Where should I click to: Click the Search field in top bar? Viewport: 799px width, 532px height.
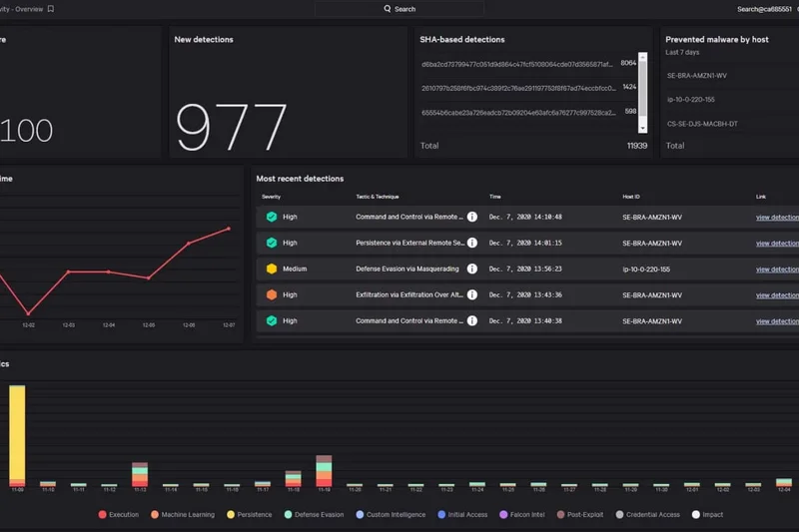(x=399, y=9)
